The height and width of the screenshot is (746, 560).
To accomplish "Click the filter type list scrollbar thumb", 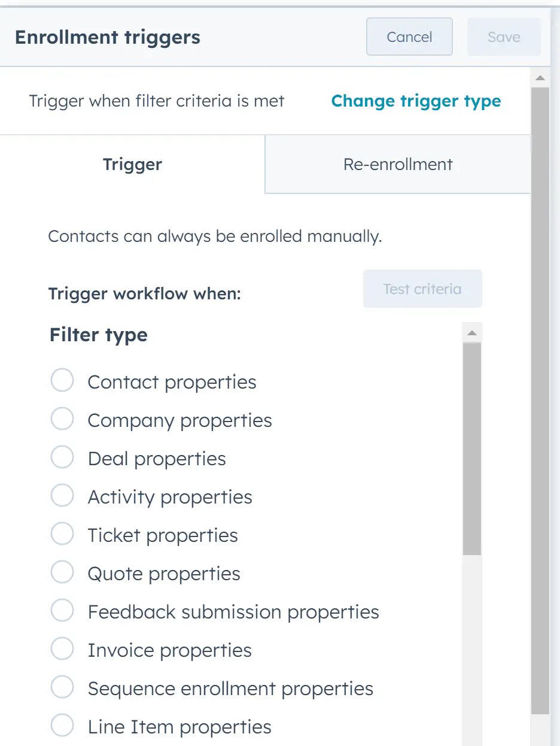I will [472, 449].
